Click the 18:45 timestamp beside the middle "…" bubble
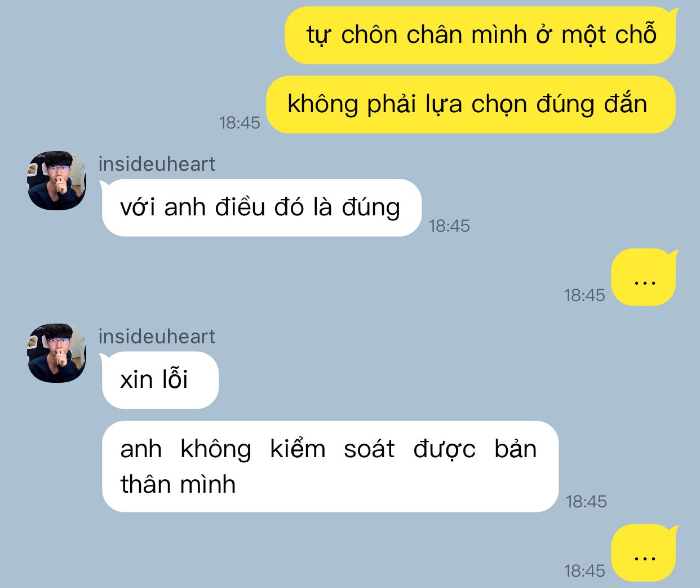This screenshot has height=588, width=700. (584, 295)
